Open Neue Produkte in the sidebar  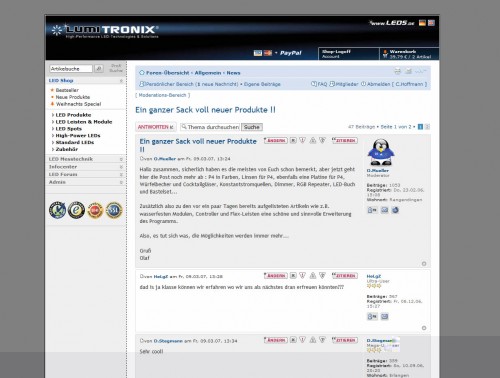coord(73,97)
